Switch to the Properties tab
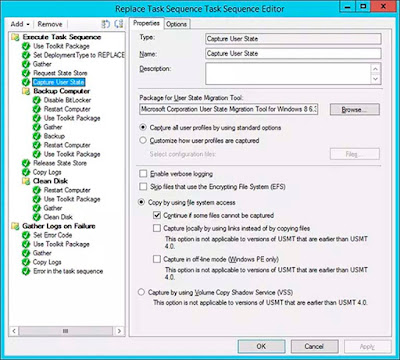Viewport: 400px width, 360px height. 146,23
